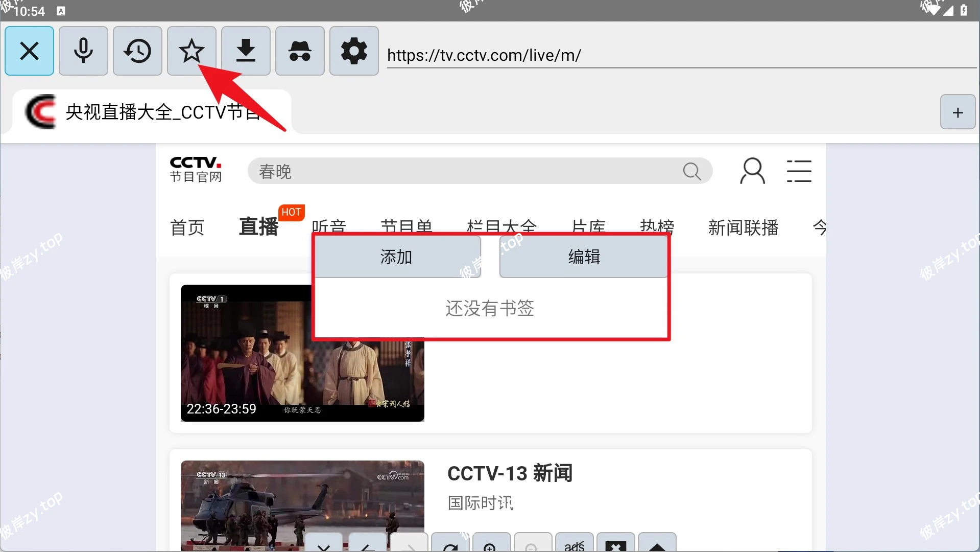Screen dimensions: 980x552
Task: Bookmark this page with the star icon
Action: tap(192, 51)
